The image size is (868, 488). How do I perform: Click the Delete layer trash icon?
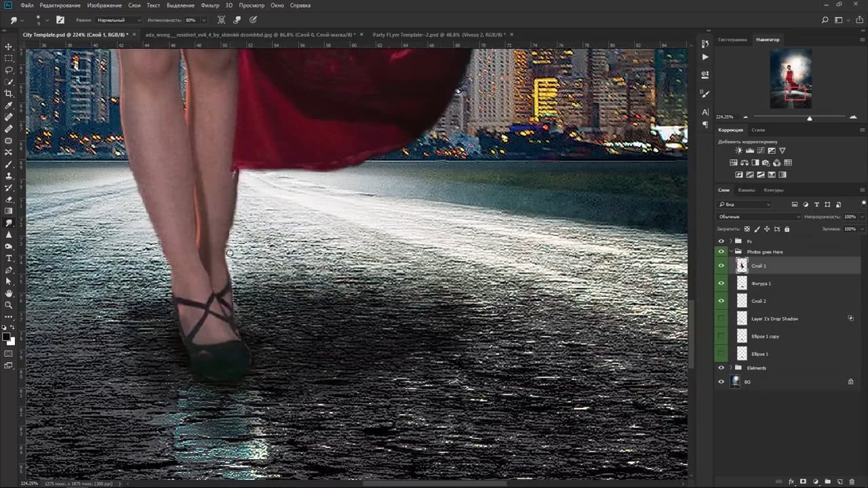(852, 481)
